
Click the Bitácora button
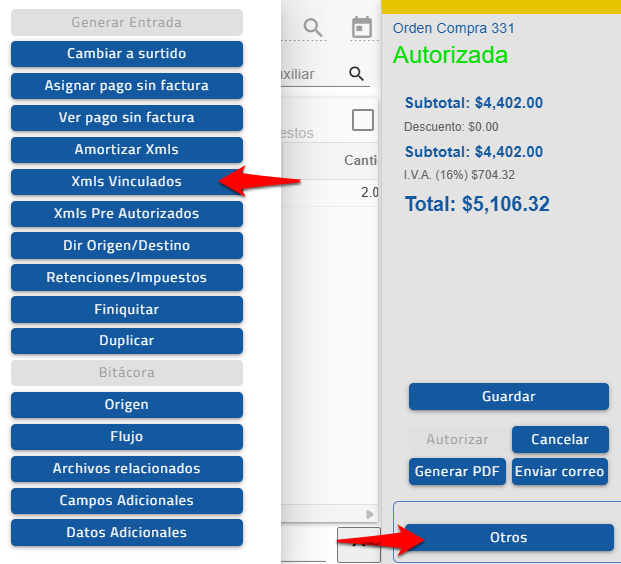coord(127,373)
